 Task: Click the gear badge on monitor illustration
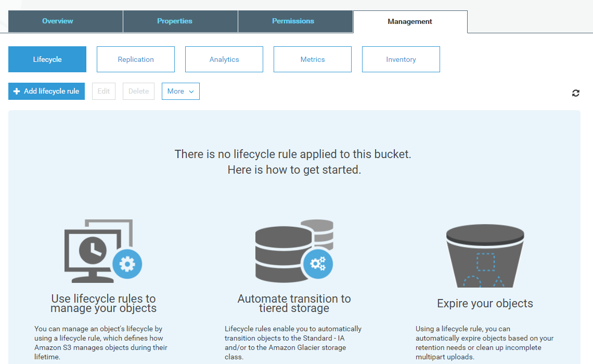(127, 264)
